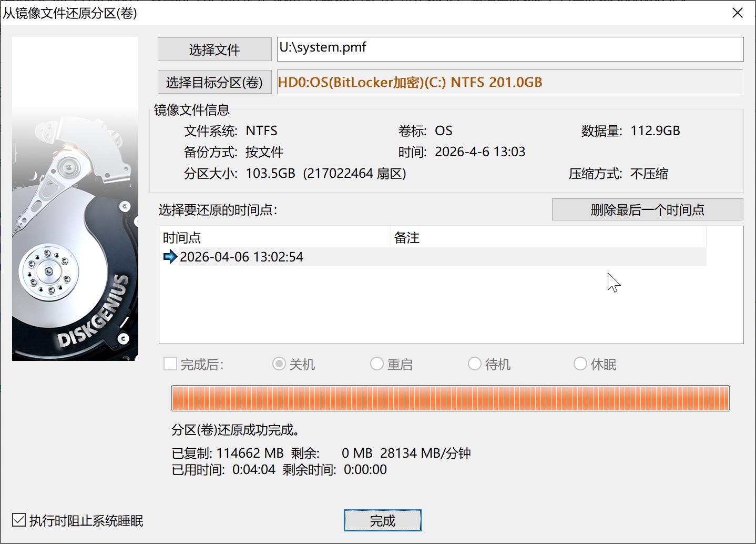756x544 pixels.
Task: Click the DiskGenius hard drive image
Action: [75, 199]
